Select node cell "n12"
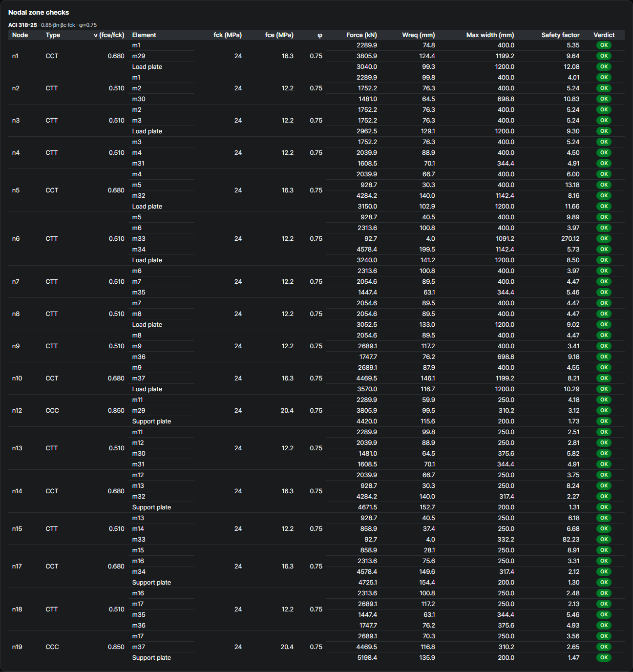This screenshot has height=672, width=633. (x=17, y=411)
